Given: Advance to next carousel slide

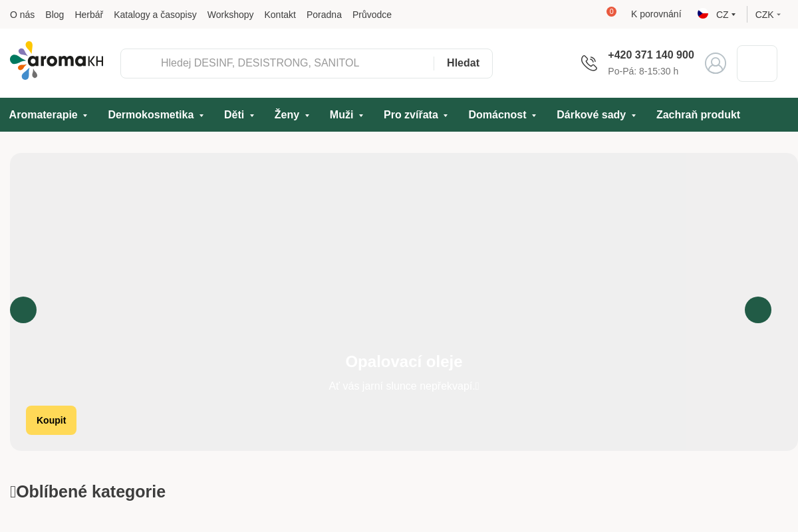Looking at the screenshot, I should coord(758,310).
